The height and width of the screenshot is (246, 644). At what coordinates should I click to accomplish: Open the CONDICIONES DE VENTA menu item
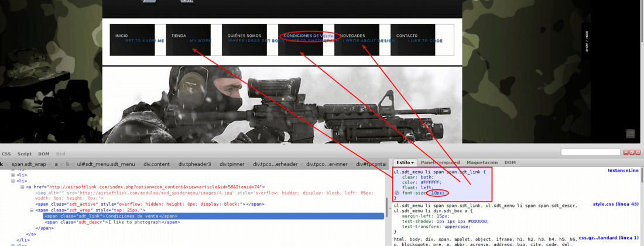(309, 36)
